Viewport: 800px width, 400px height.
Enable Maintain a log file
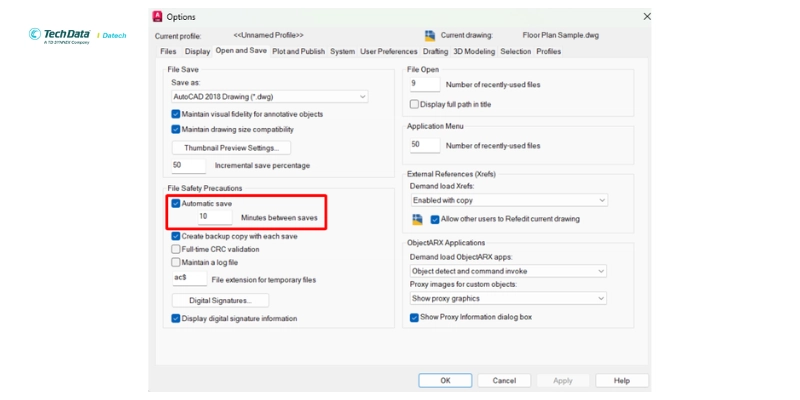[x=176, y=262]
